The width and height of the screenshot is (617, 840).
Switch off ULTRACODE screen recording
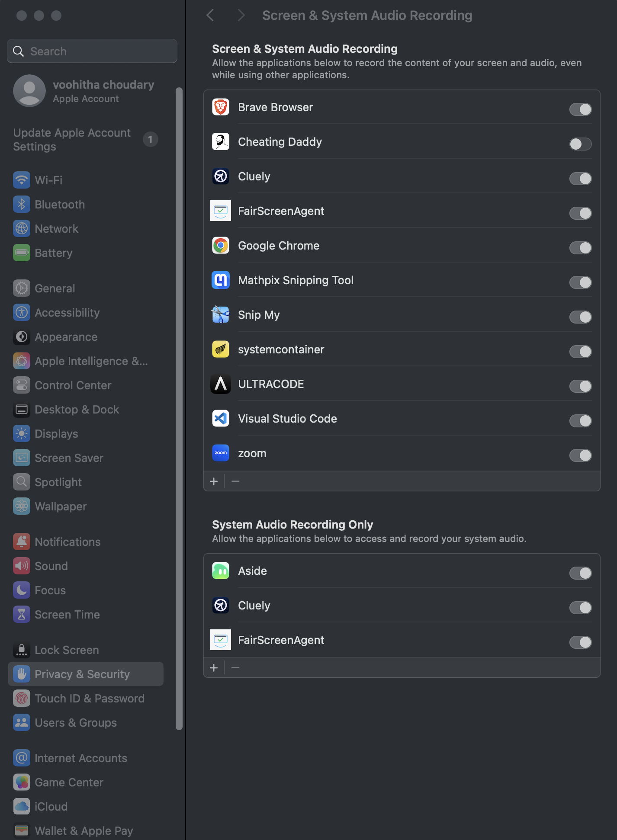point(580,386)
